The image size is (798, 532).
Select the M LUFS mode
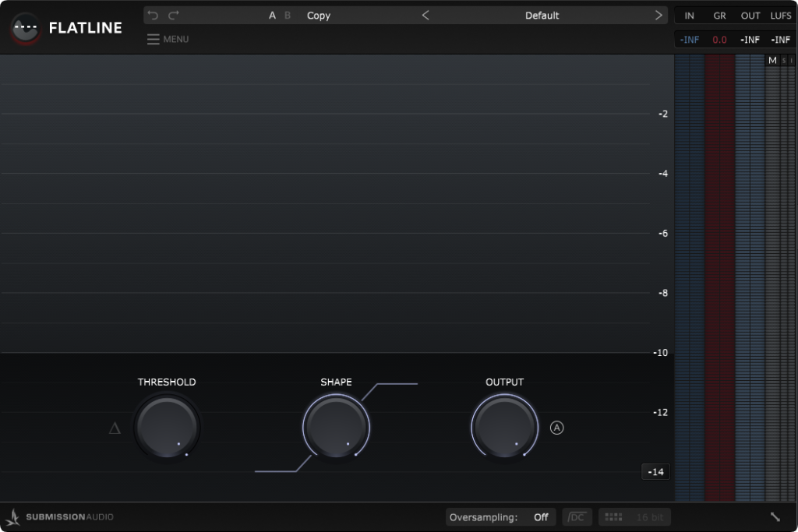click(x=772, y=60)
